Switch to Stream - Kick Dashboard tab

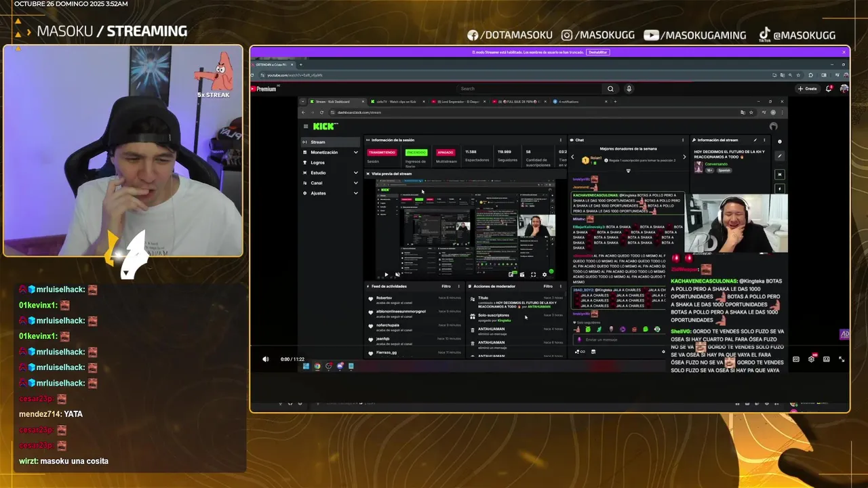(336, 102)
